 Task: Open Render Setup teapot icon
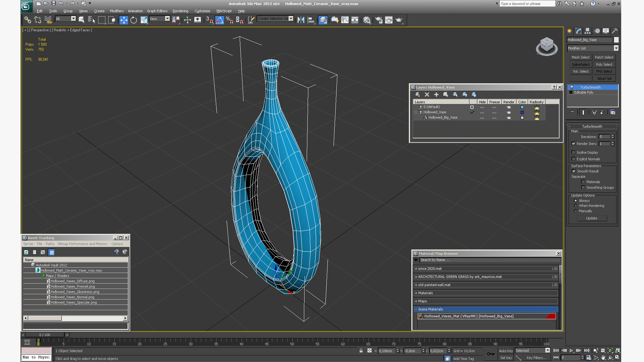tap(379, 20)
